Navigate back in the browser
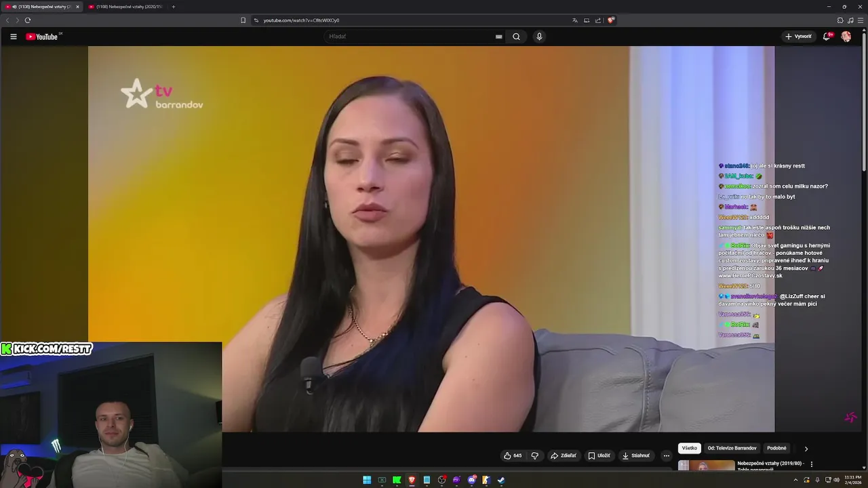 [7, 20]
